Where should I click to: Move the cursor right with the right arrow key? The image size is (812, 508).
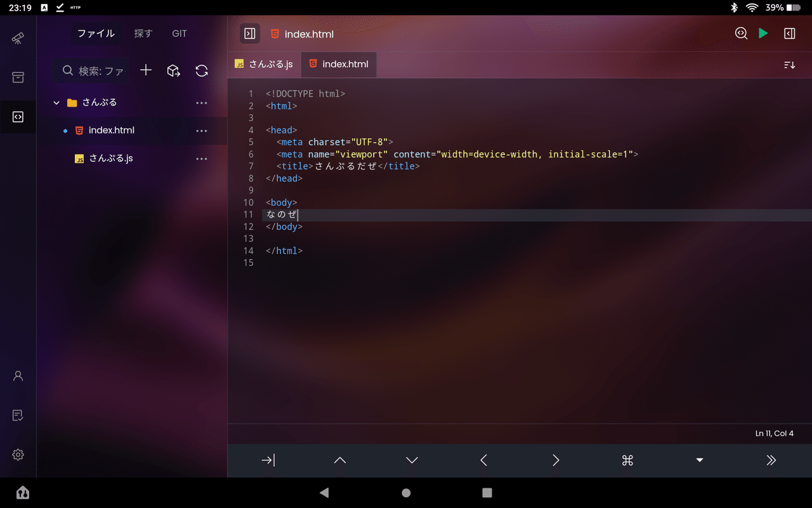tap(556, 460)
